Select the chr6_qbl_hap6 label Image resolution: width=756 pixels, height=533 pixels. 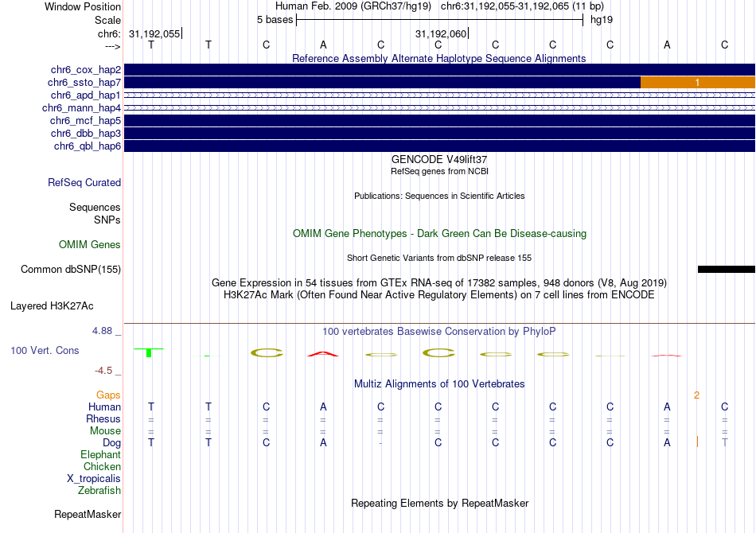[x=88, y=146]
